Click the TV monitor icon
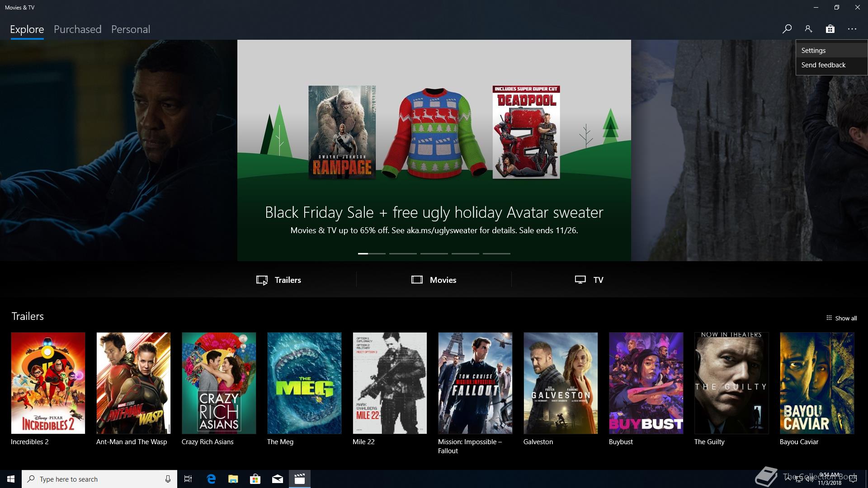The width and height of the screenshot is (868, 488). (580, 280)
